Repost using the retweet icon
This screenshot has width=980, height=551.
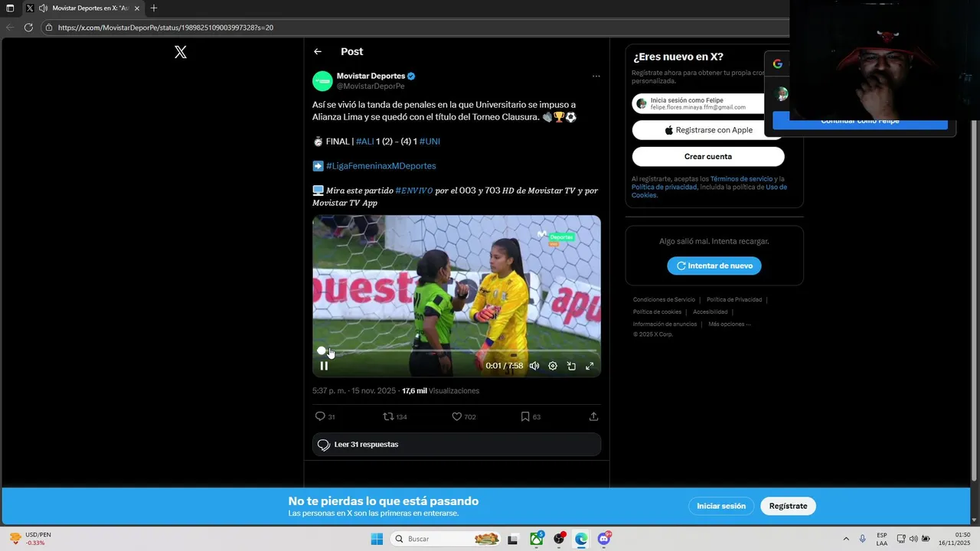tap(388, 416)
